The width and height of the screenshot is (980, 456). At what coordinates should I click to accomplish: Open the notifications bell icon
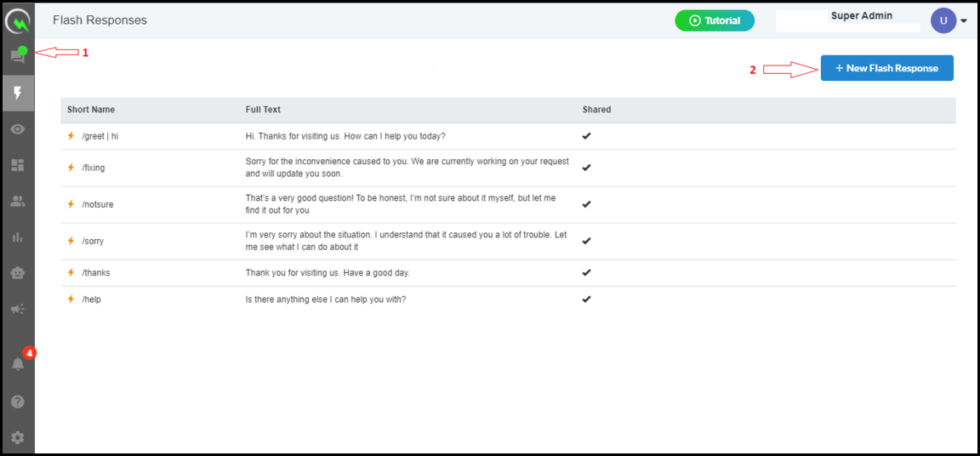(18, 364)
